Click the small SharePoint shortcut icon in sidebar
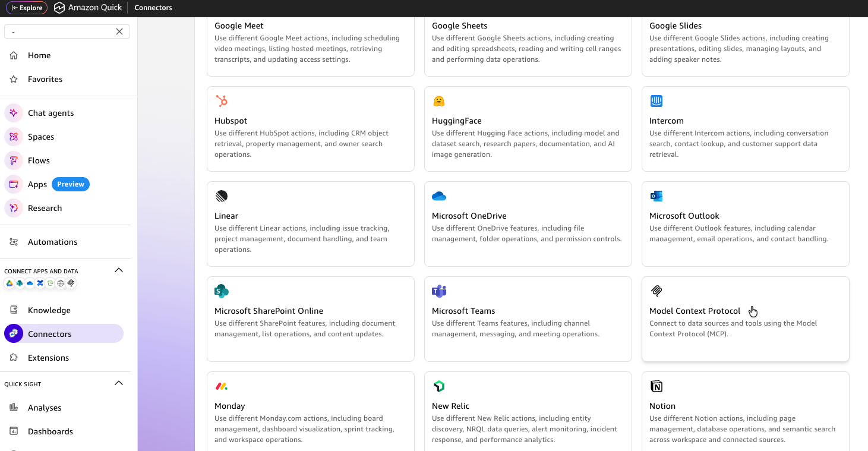 20,283
